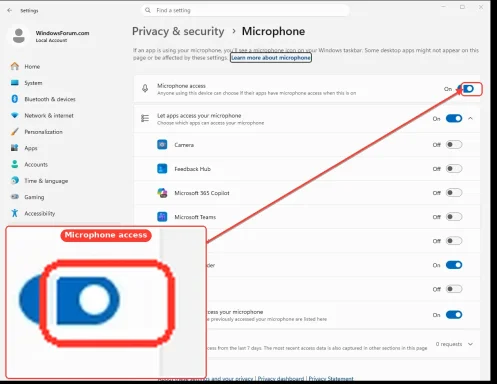Click the Personalization paintbrush icon
This screenshot has width=497, height=384.
coord(15,132)
